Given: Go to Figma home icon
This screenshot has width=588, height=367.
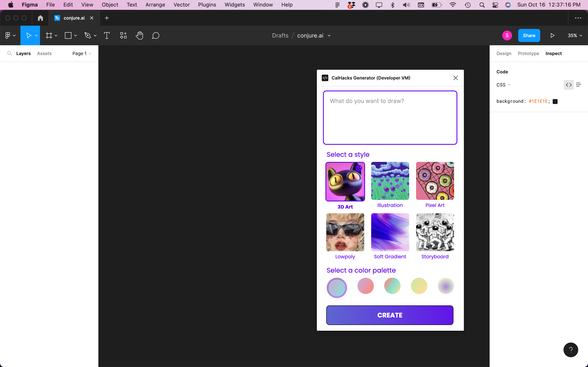Looking at the screenshot, I should pos(40,18).
